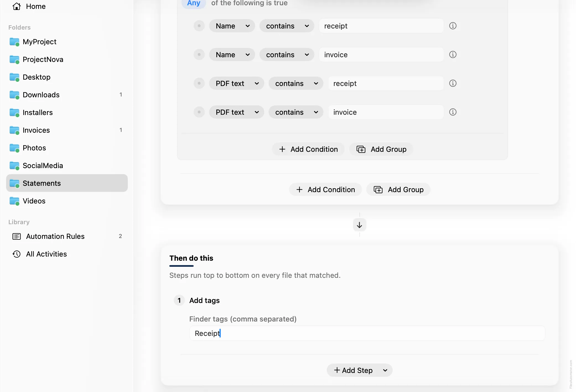Click the Home icon in the sidebar
This screenshot has height=392, width=576.
click(17, 6)
